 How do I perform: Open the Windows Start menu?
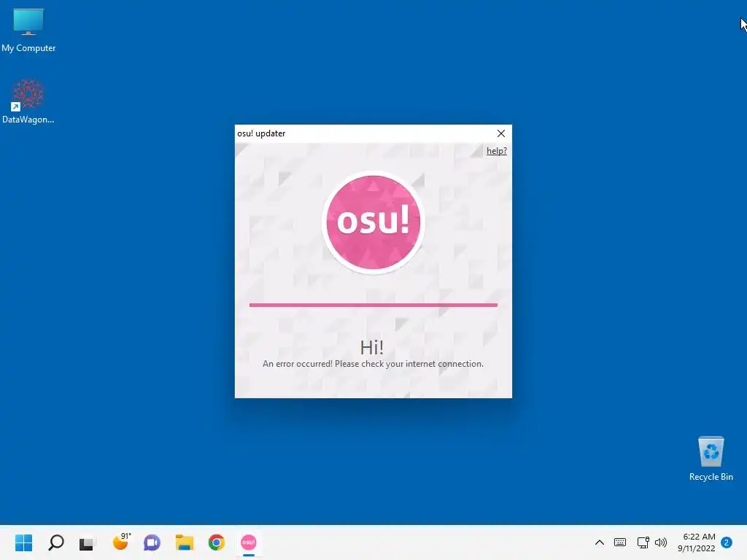pyautogui.click(x=24, y=542)
